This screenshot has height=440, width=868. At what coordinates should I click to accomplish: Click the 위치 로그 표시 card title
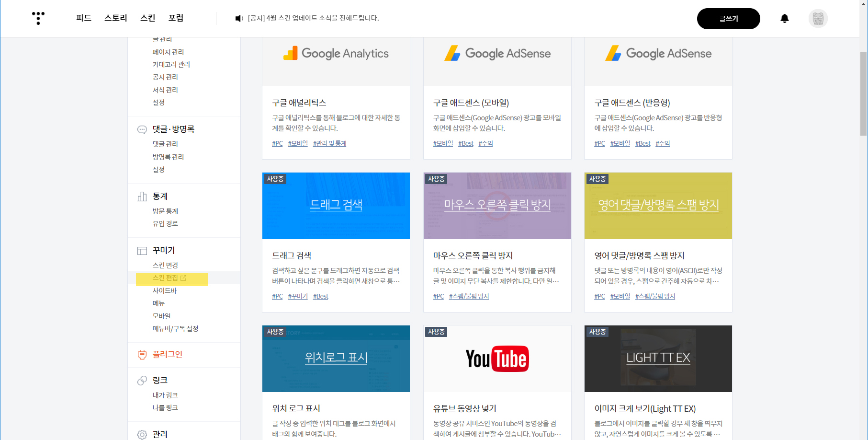296,408
